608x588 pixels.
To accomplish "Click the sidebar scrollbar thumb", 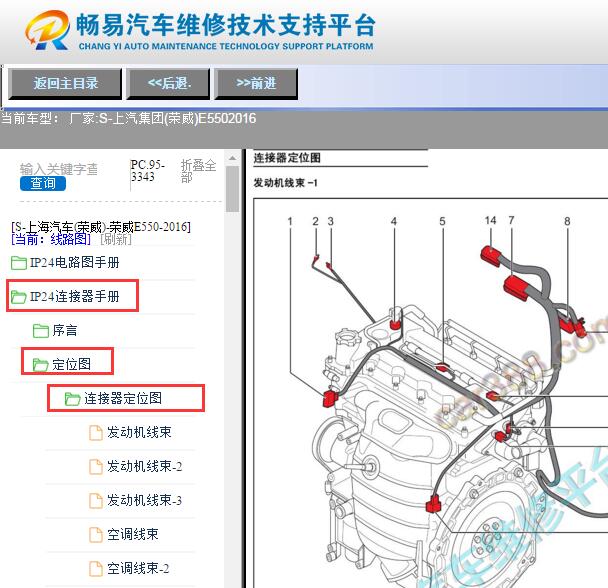I will coord(232,189).
